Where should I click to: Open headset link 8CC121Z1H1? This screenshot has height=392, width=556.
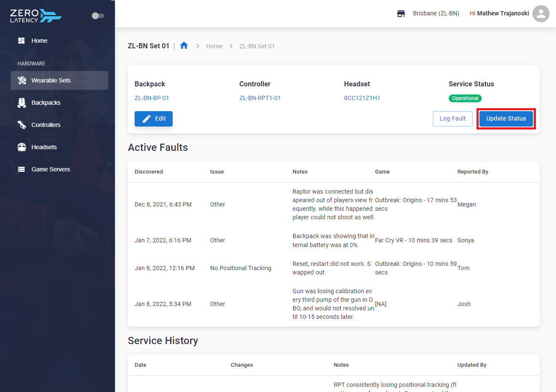click(x=362, y=98)
